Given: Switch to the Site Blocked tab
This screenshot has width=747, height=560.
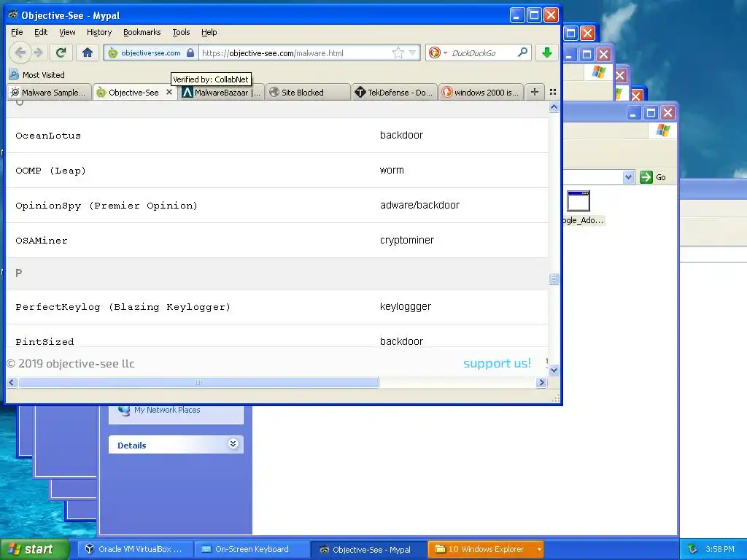Looking at the screenshot, I should pyautogui.click(x=308, y=93).
